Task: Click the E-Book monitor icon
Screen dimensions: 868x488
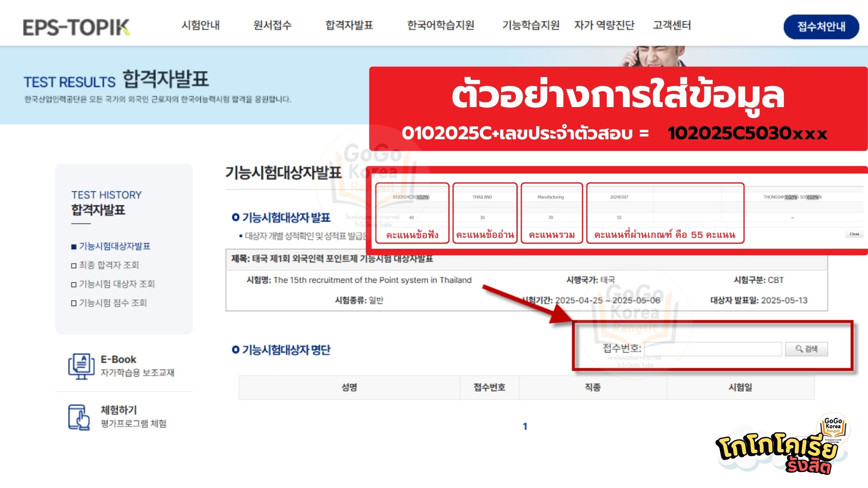Action: tap(81, 366)
